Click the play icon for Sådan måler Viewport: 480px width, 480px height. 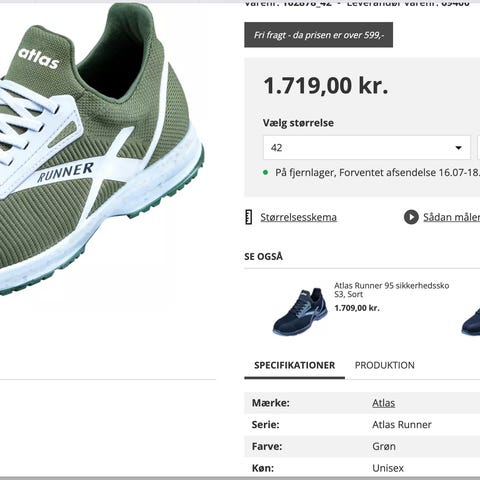point(411,217)
